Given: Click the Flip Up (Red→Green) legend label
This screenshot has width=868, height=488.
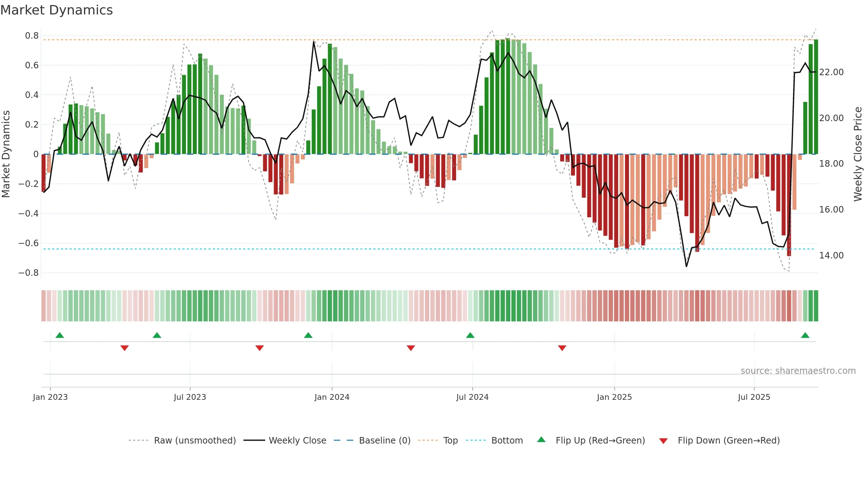Looking at the screenshot, I should pos(600,440).
